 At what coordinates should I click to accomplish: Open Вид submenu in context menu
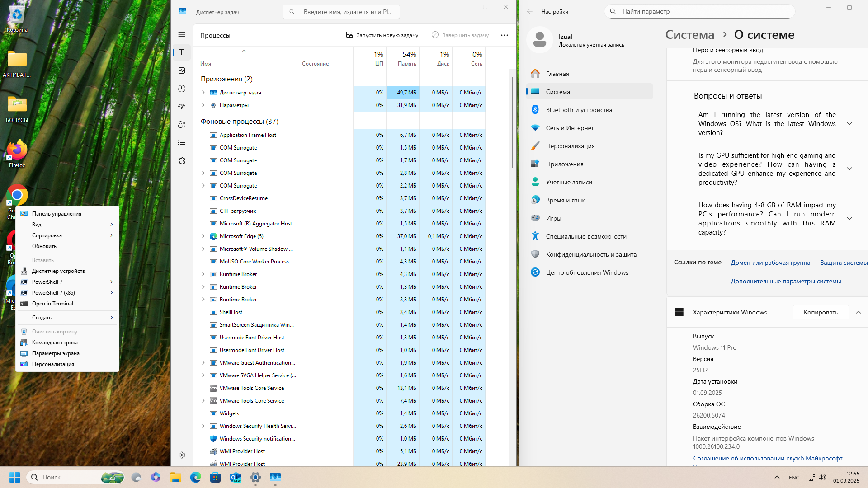pos(67,225)
